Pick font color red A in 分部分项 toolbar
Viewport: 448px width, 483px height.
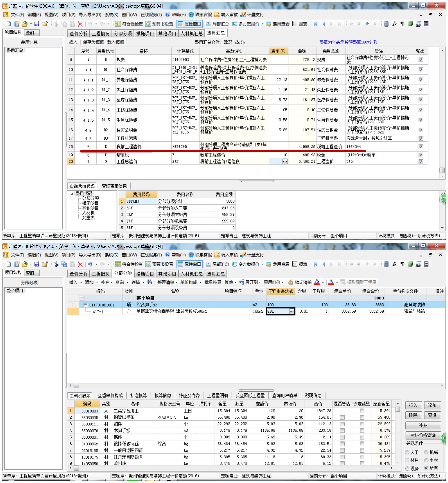point(331,282)
